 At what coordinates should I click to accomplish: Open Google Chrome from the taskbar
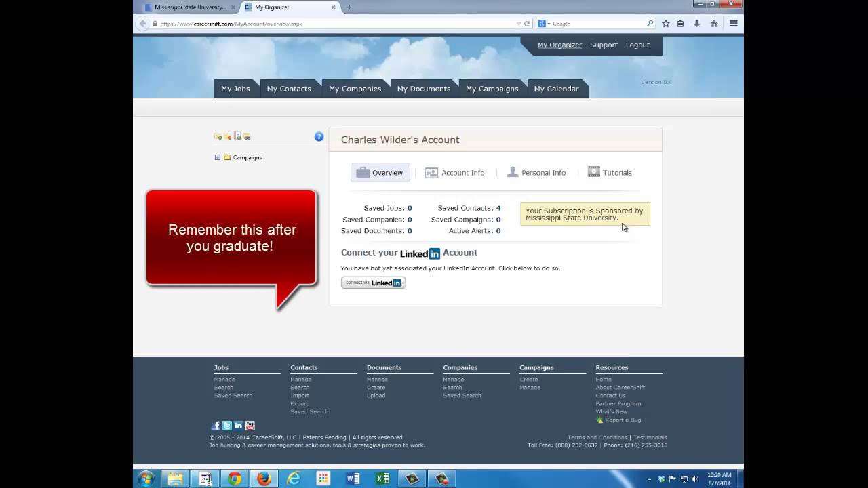tap(235, 479)
